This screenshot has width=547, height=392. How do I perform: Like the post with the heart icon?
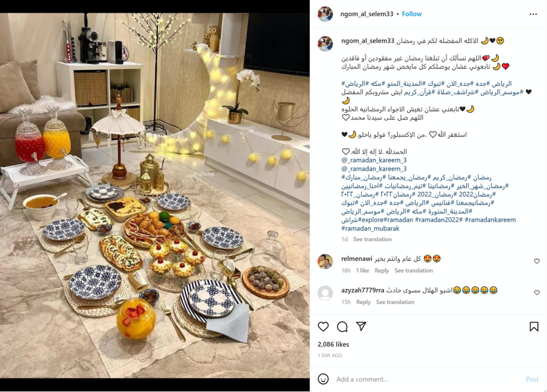pyautogui.click(x=323, y=326)
